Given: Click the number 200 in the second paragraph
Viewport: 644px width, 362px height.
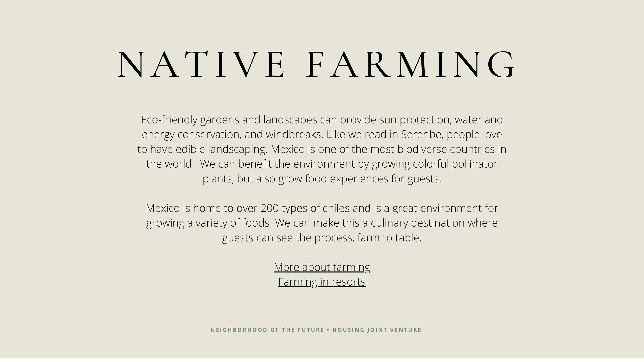Looking at the screenshot, I should [270, 208].
